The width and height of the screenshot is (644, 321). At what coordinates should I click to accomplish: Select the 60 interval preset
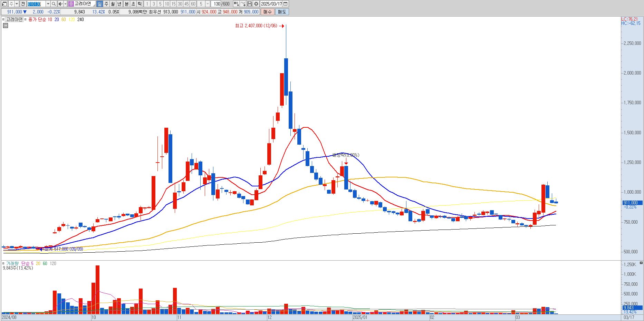tap(193, 4)
